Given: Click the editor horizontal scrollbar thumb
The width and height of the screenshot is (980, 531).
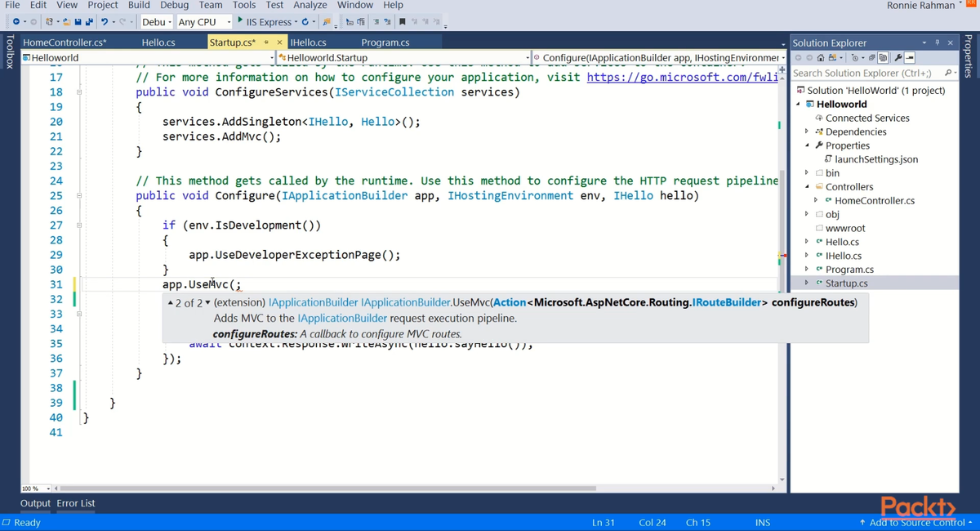Looking at the screenshot, I should [328, 489].
